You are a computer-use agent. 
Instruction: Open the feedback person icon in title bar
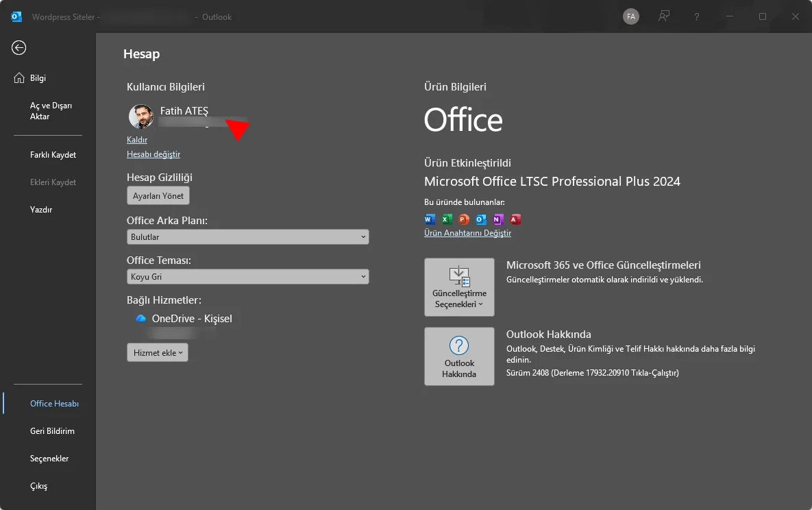tap(663, 16)
